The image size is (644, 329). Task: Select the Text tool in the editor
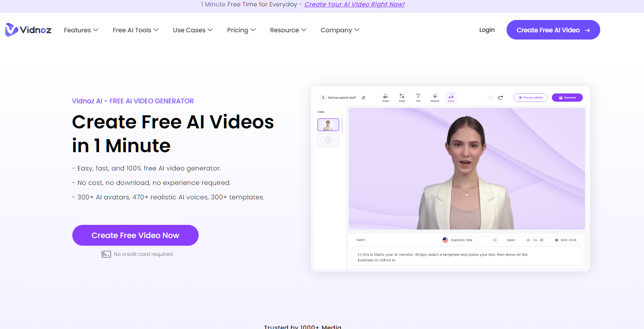(x=418, y=98)
